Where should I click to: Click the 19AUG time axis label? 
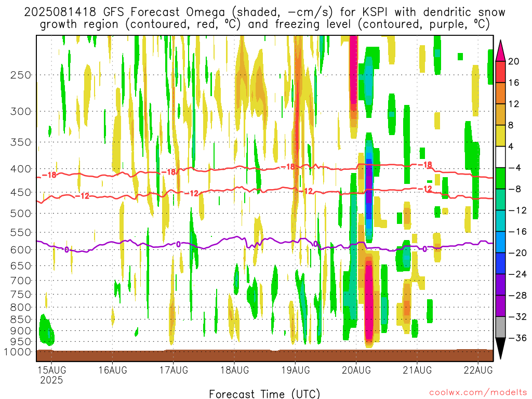pyautogui.click(x=295, y=369)
